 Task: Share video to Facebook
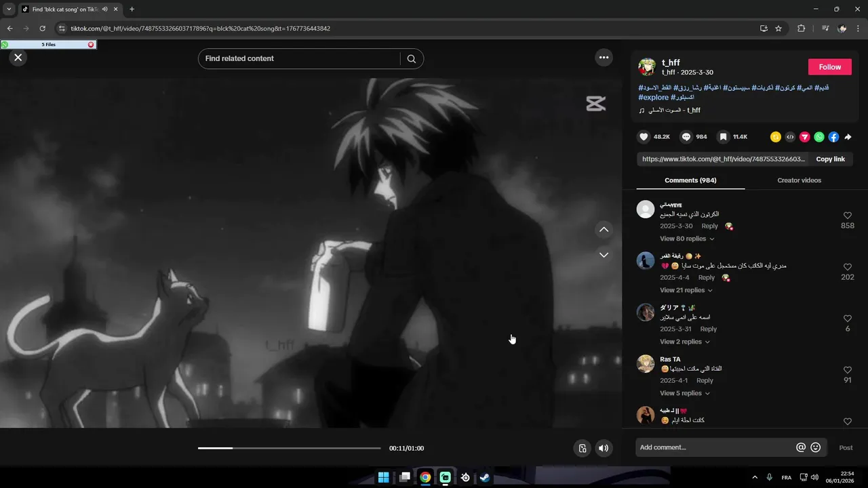pos(833,137)
